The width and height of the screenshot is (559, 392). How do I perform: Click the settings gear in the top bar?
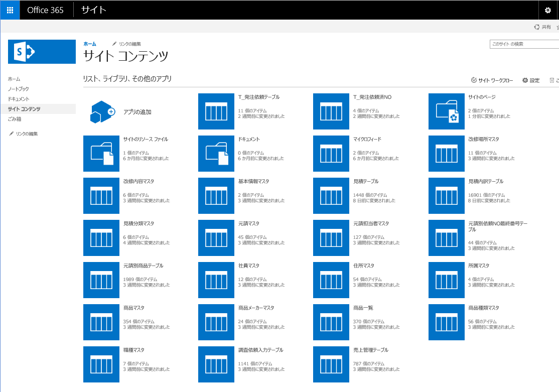point(548,10)
